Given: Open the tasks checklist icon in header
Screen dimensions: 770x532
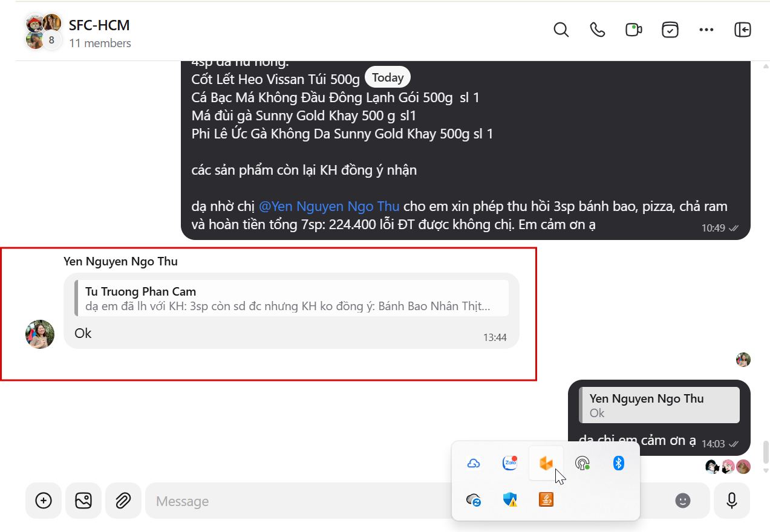Looking at the screenshot, I should [x=670, y=30].
